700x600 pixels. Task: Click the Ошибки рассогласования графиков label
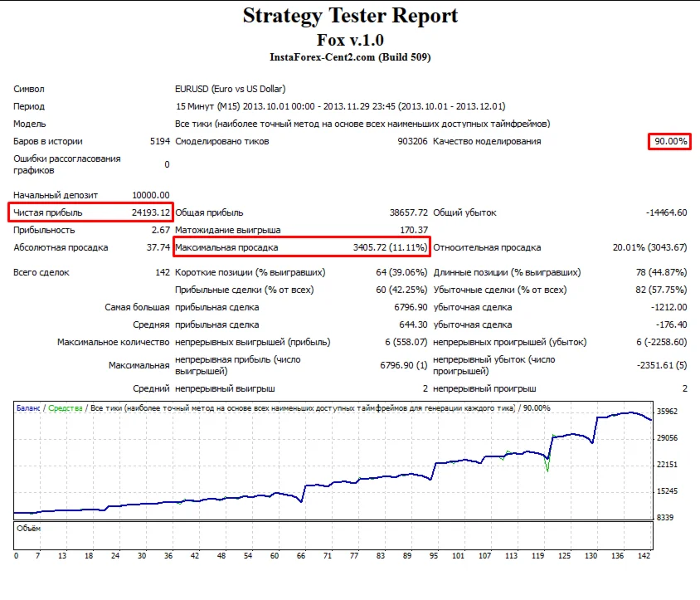coord(67,164)
